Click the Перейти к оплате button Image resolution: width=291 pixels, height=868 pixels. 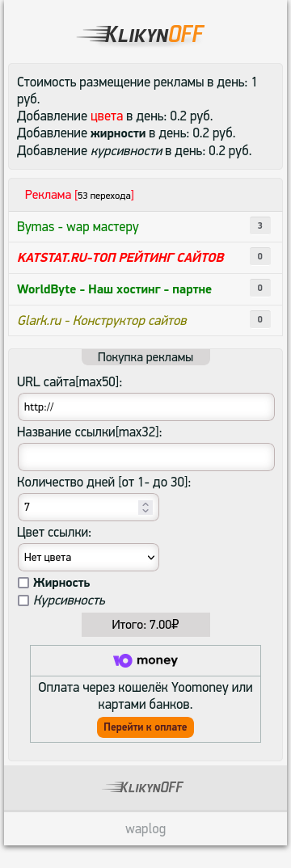(145, 727)
